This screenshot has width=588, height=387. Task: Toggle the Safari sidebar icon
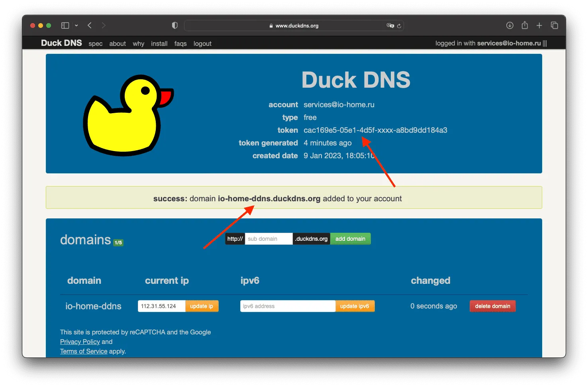[65, 26]
